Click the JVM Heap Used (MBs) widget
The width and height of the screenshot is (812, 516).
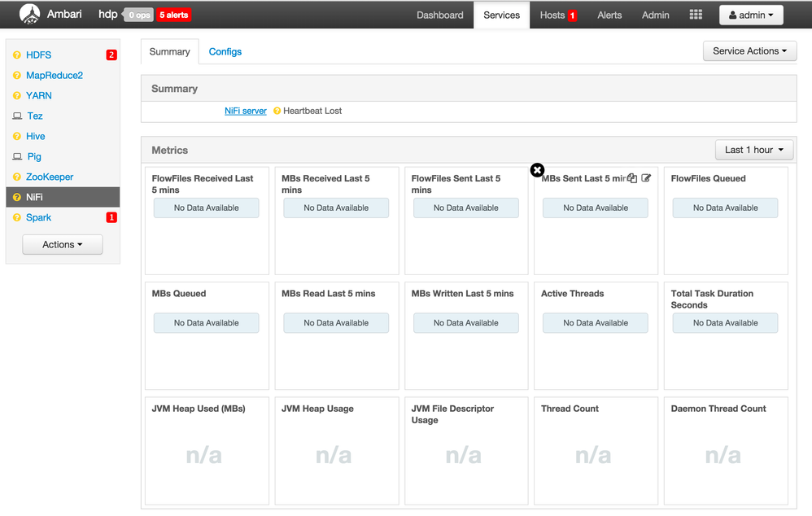point(207,451)
